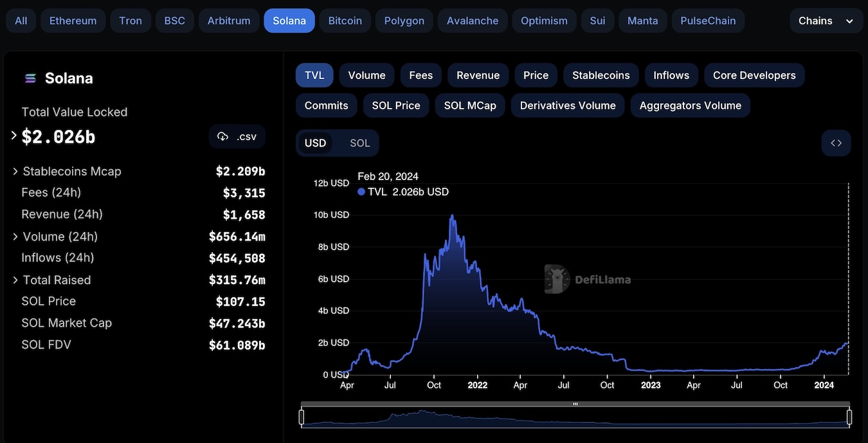The height and width of the screenshot is (443, 868).
Task: Click the top grip of the range slider
Action: point(575,404)
